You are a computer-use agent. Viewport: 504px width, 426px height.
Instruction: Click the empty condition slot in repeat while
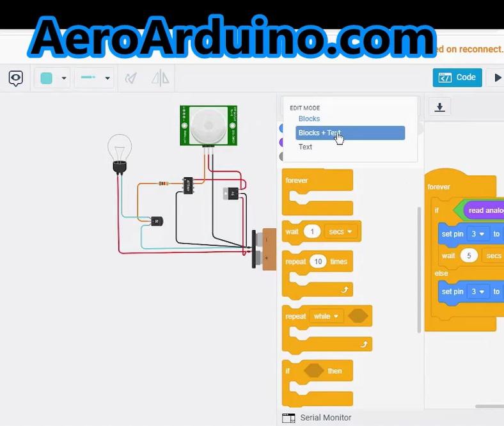pos(358,316)
